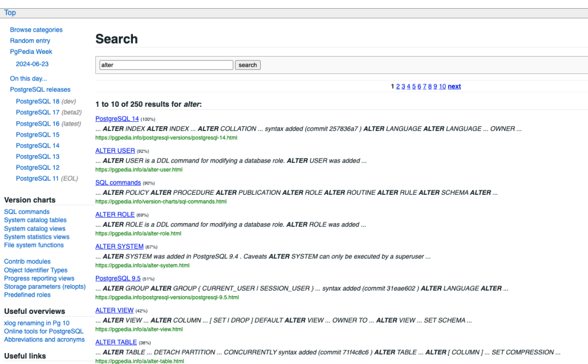Screen dimensions: 588x364
Task: Open Browse categories in sidebar
Action: coord(36,29)
